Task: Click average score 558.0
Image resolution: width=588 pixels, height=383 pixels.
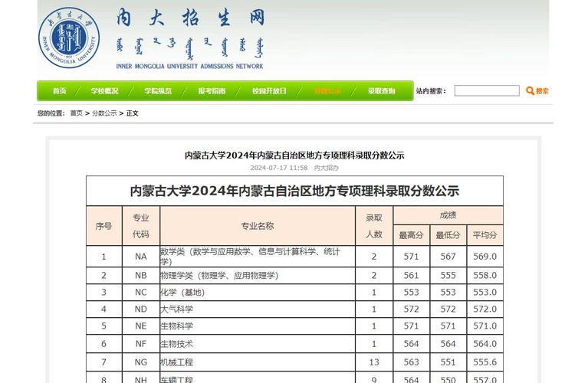Action: [485, 276]
